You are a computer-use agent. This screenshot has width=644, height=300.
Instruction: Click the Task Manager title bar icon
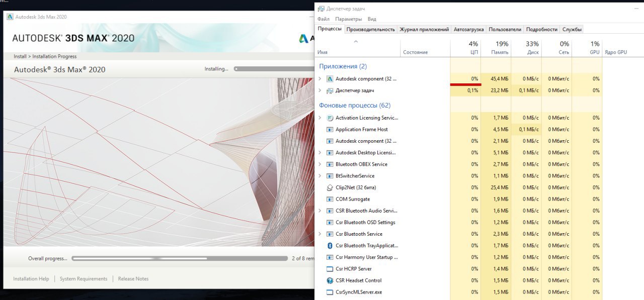[x=321, y=9]
